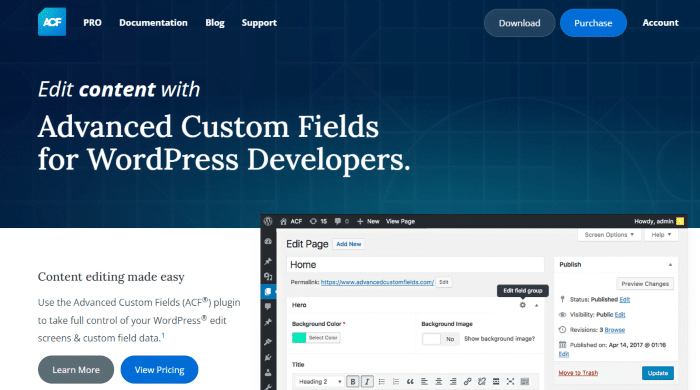Image resolution: width=700 pixels, height=390 pixels.
Task: Open the Pages icon in sidebar
Action: pos(268,291)
